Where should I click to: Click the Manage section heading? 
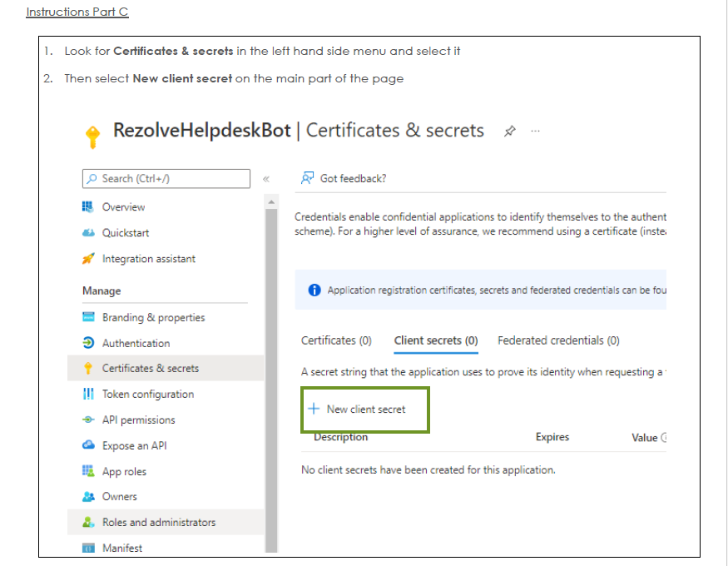click(x=102, y=291)
